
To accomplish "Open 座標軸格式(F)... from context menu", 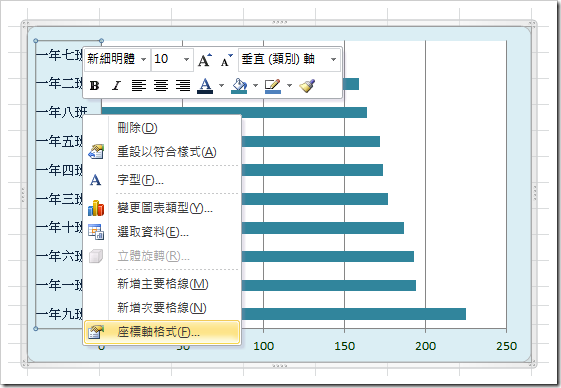I will 162,332.
